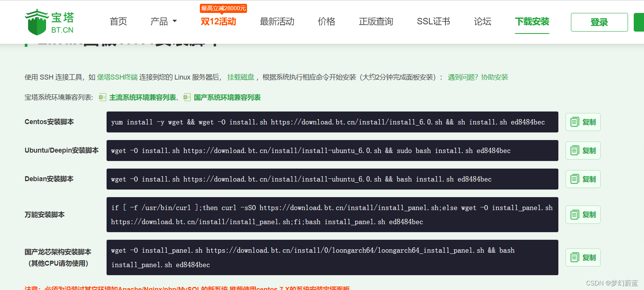Click the 万能安装脚本 label
This screenshot has width=644, height=290.
point(45,215)
